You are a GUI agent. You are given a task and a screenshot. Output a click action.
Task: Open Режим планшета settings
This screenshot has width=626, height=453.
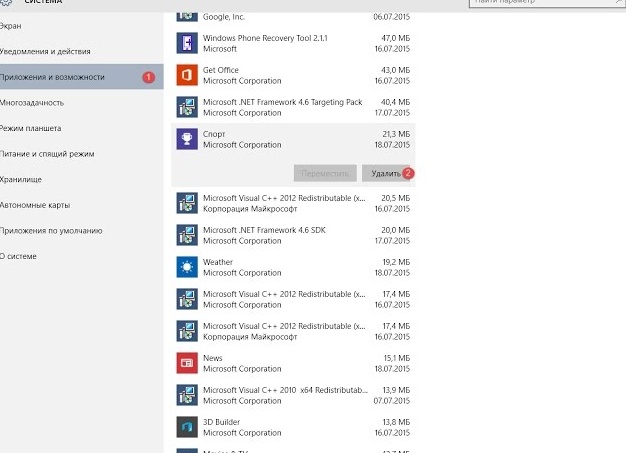81,128
